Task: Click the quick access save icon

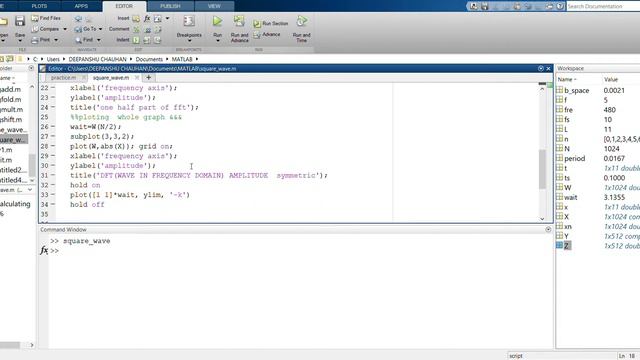Action: click(484, 6)
